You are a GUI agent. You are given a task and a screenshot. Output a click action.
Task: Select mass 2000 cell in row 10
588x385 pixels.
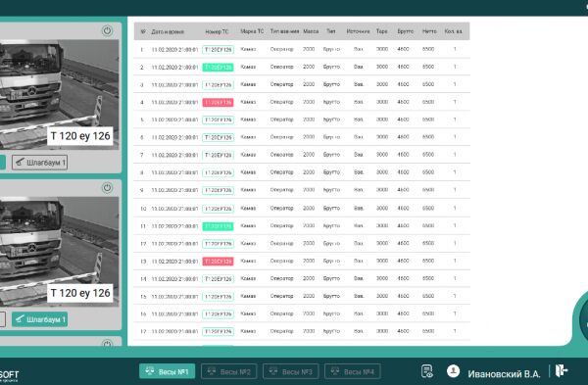point(309,208)
